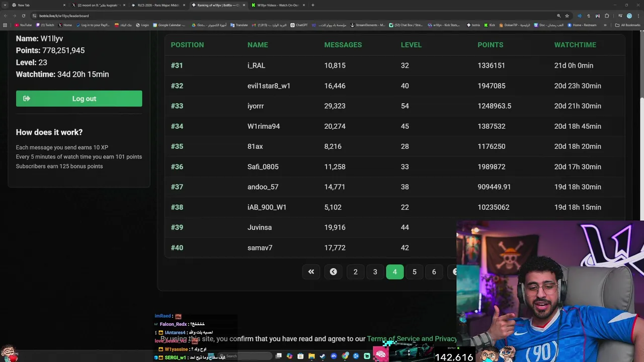Open ChatGPT bookmark
This screenshot has width=644, height=362.
pos(299,25)
